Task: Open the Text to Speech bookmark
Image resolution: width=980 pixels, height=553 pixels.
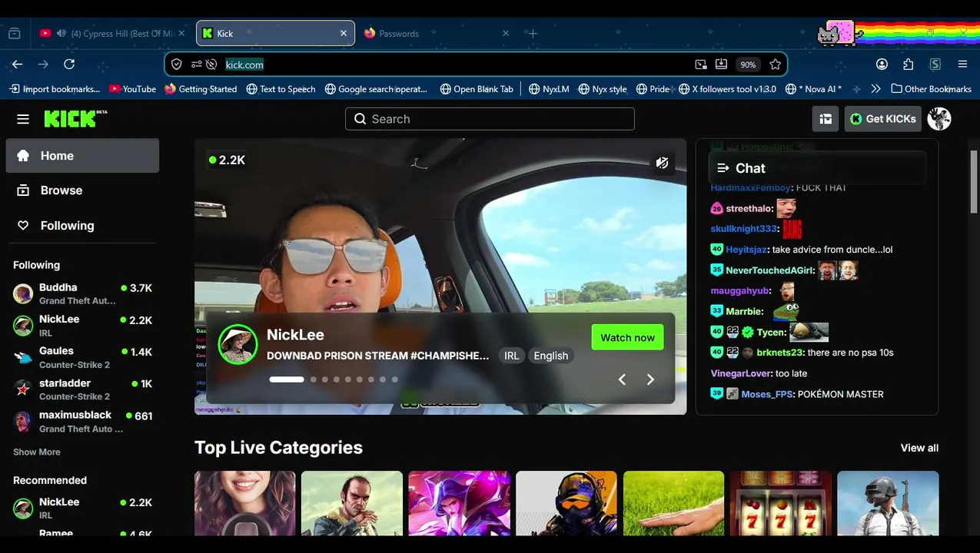Action: [x=281, y=89]
